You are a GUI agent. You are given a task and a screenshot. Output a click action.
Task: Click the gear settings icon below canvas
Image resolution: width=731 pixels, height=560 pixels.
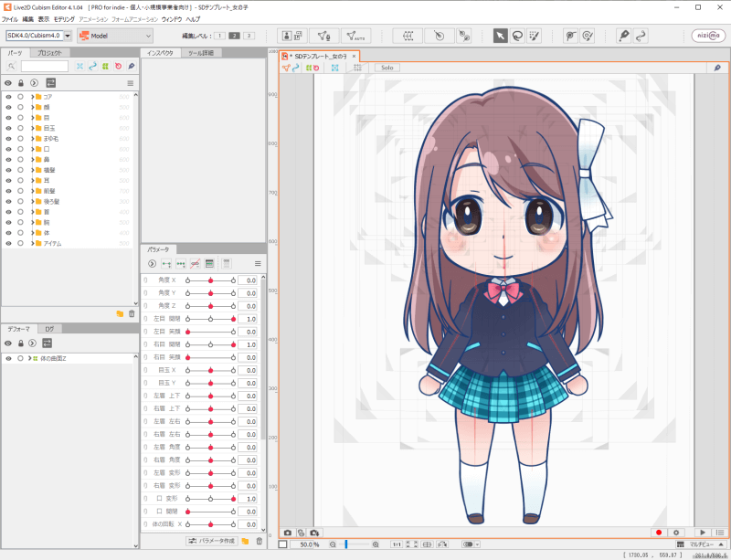pyautogui.click(x=676, y=533)
